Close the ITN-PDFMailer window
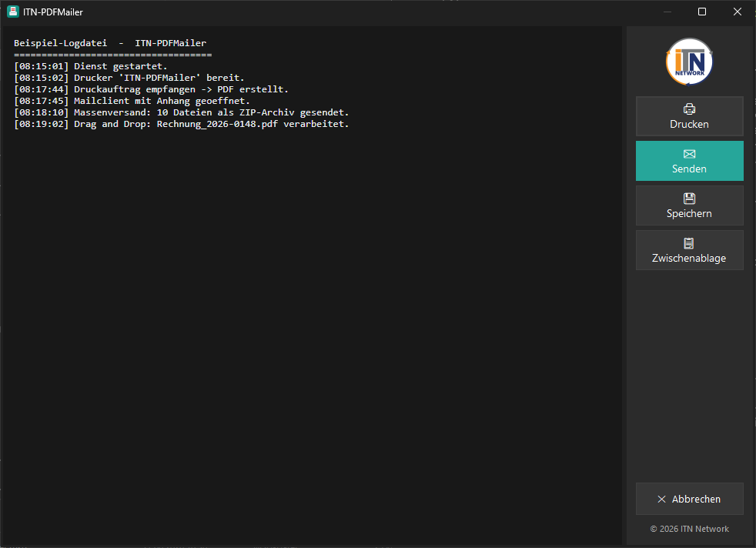The width and height of the screenshot is (756, 548). pyautogui.click(x=738, y=12)
